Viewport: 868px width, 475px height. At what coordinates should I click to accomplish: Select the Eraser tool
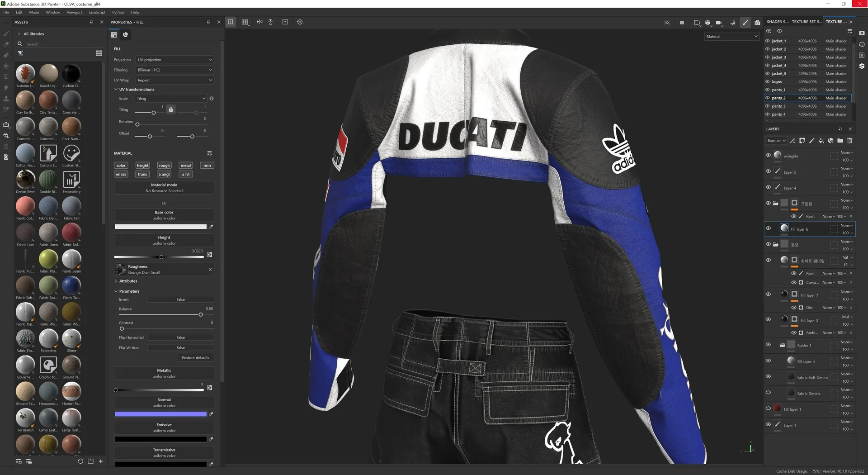(x=6, y=44)
